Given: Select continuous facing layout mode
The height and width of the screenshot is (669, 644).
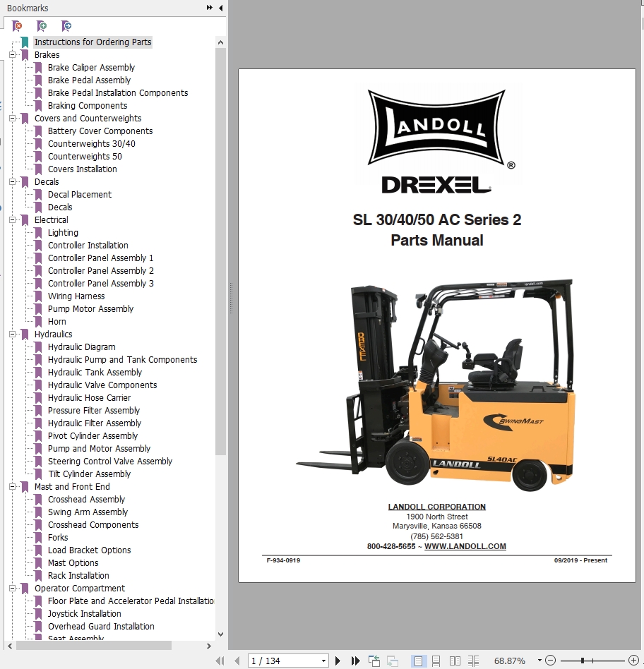Looking at the screenshot, I should 473,661.
